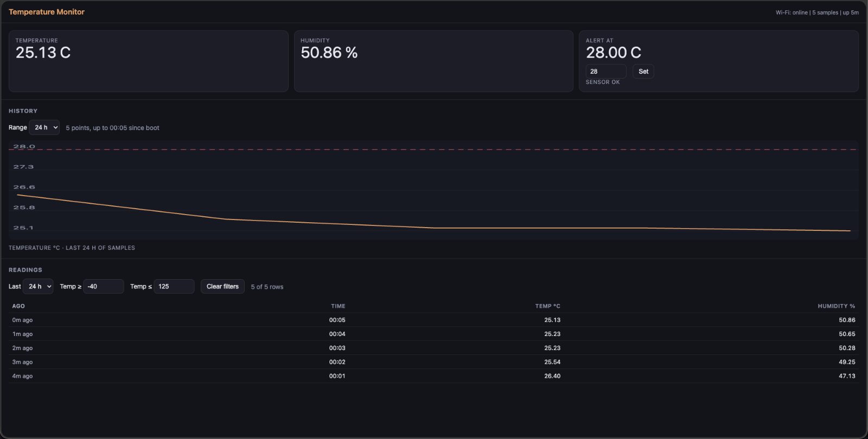Select the '0m ago' table cell
The image size is (868, 439).
(22, 320)
